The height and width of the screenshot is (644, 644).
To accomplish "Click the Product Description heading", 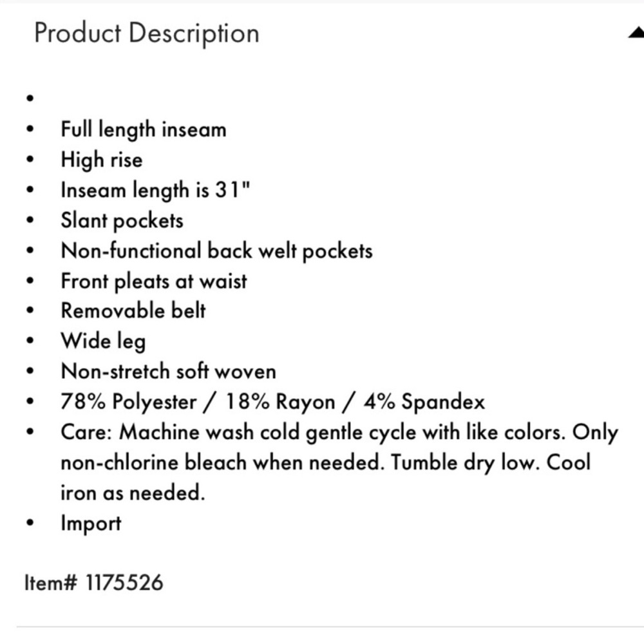I will pos(147,33).
